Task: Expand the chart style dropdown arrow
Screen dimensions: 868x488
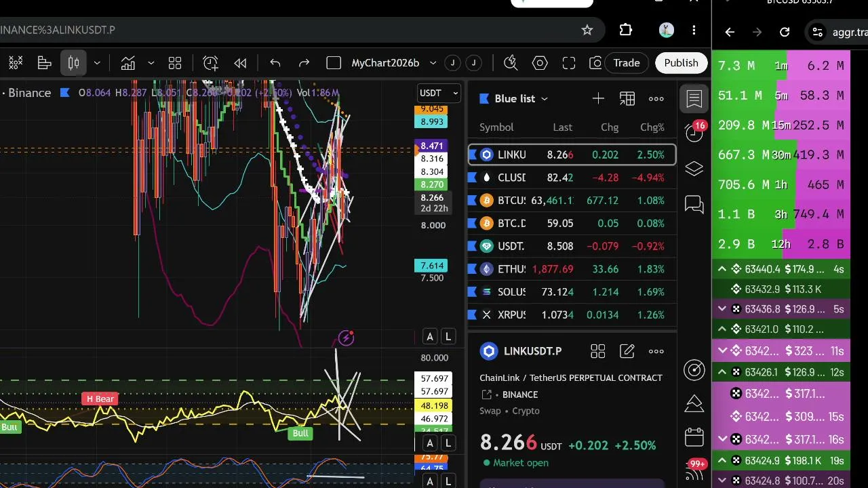Action: coord(97,63)
